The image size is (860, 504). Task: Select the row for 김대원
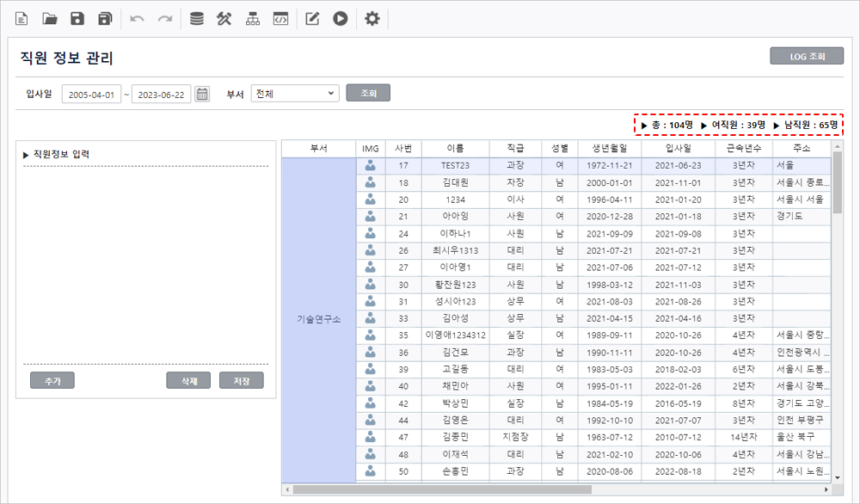coord(455,182)
